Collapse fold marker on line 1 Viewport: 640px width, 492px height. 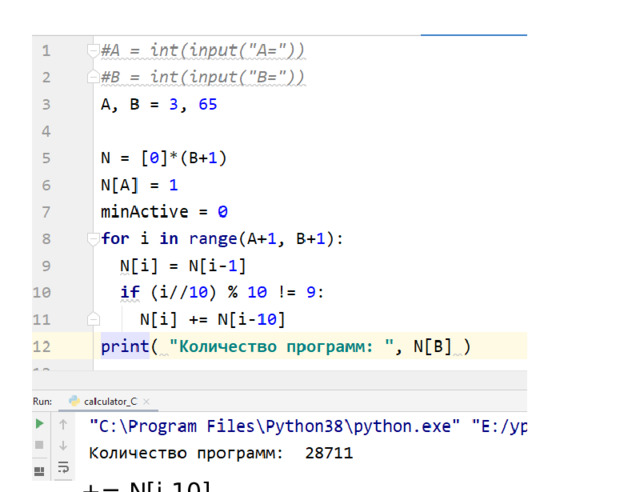pyautogui.click(x=93, y=51)
